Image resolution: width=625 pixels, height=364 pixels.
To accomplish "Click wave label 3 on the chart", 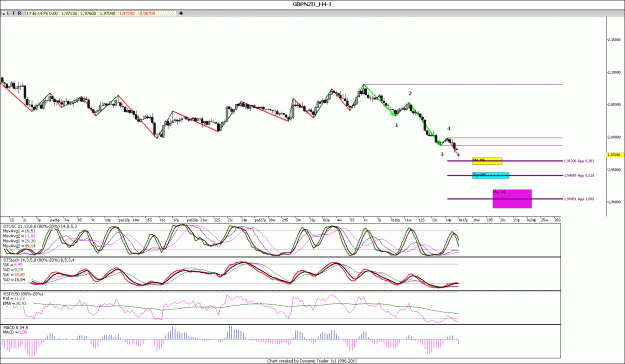I will click(442, 155).
